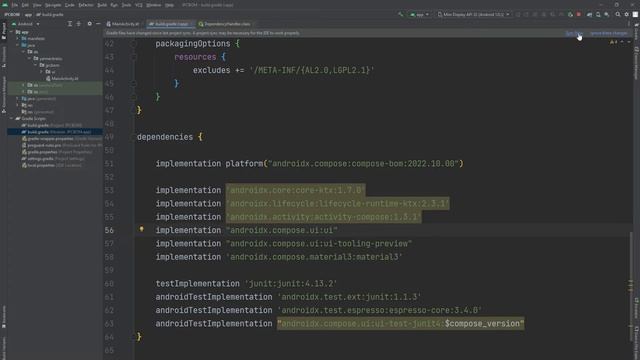The width and height of the screenshot is (640, 360).
Task: Click Ignore these changes link
Action: (x=609, y=33)
